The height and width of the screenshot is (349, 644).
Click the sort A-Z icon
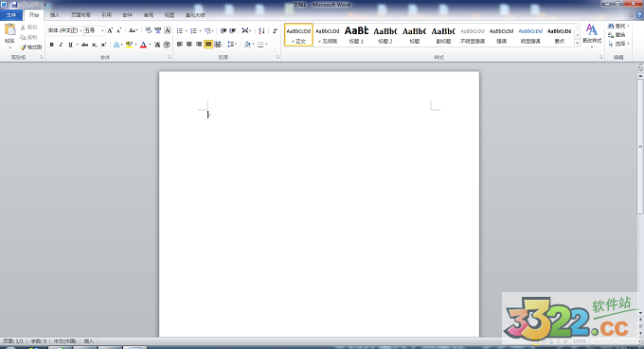coord(261,31)
